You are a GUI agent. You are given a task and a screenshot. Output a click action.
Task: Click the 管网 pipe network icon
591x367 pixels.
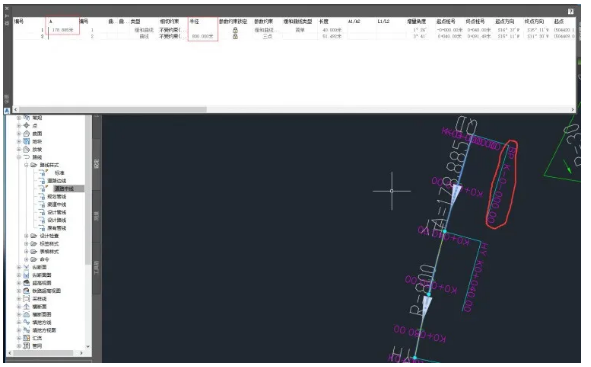click(x=26, y=346)
